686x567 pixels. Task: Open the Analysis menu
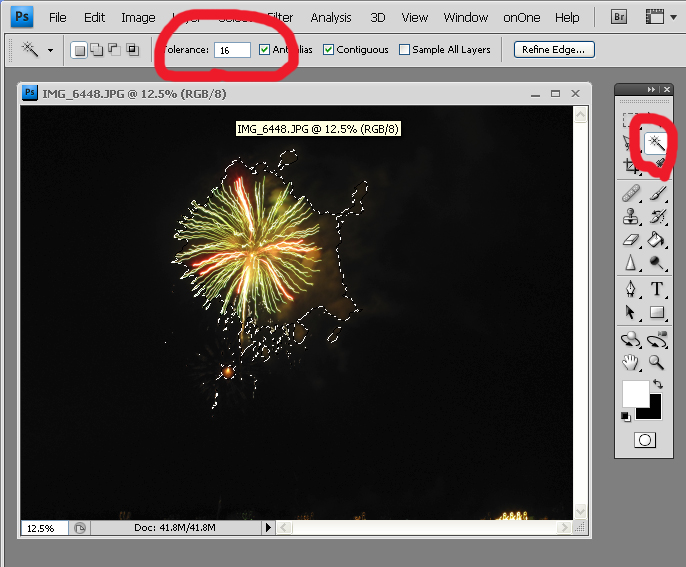click(x=330, y=17)
